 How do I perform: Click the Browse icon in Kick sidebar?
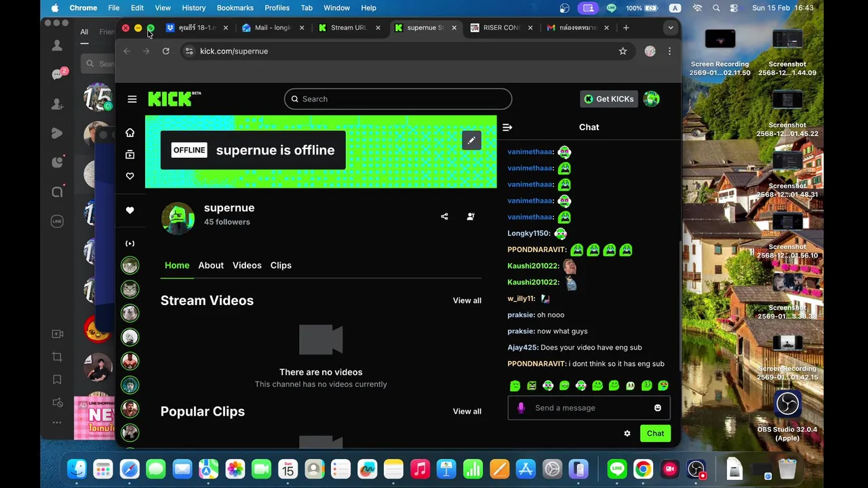coord(130,155)
